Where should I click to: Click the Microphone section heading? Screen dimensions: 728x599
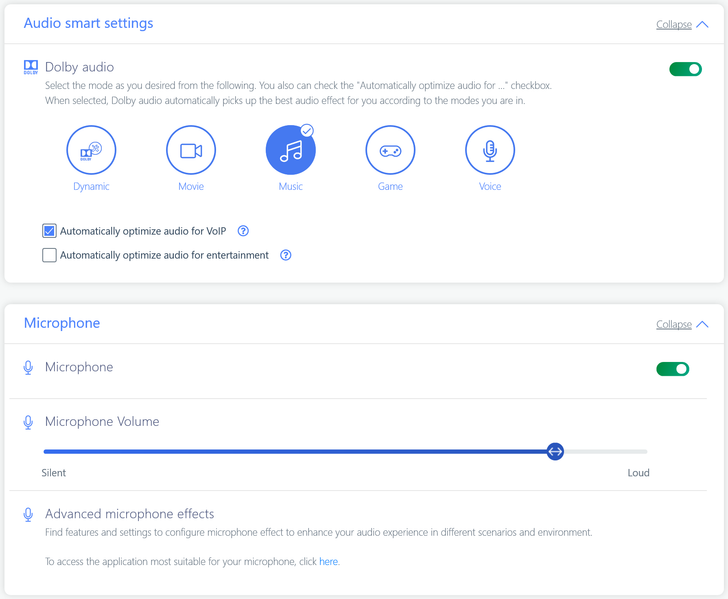[62, 323]
